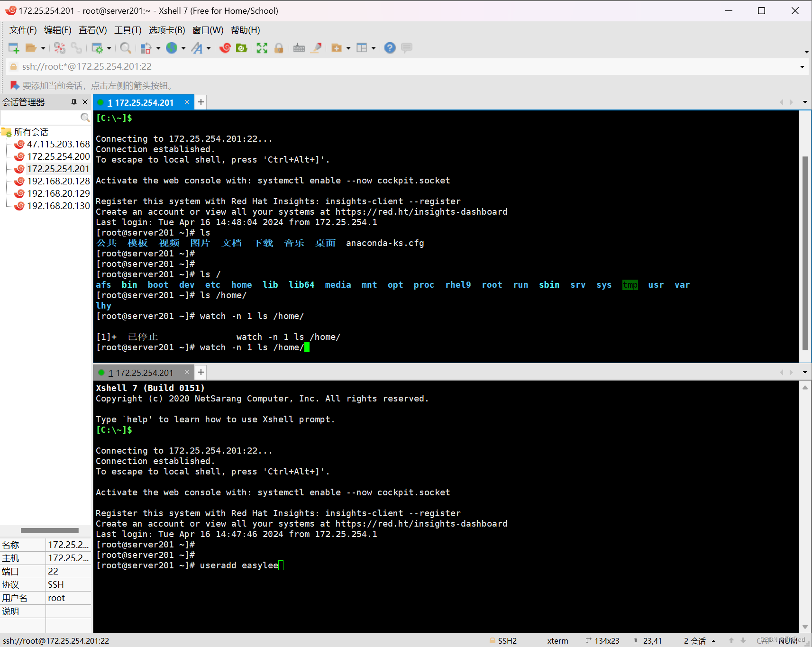Viewport: 812px width, 647px height.
Task: Expand the session properties dropdown arrow
Action: [x=109, y=48]
